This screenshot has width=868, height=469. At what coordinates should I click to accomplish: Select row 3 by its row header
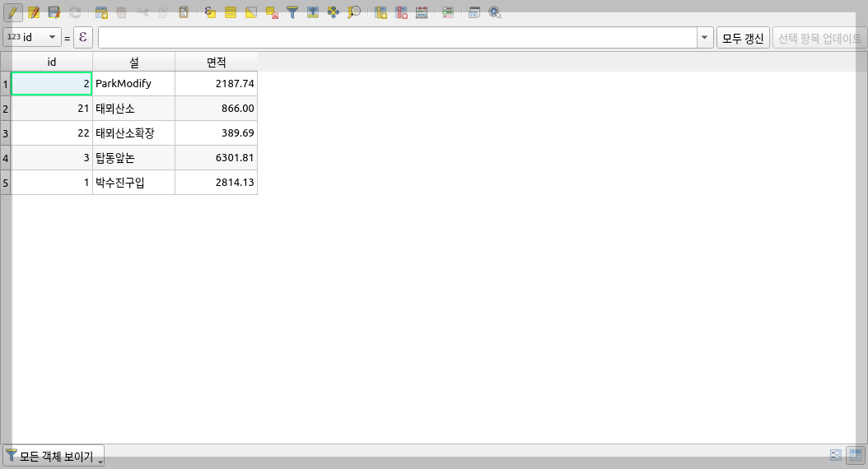point(6,132)
